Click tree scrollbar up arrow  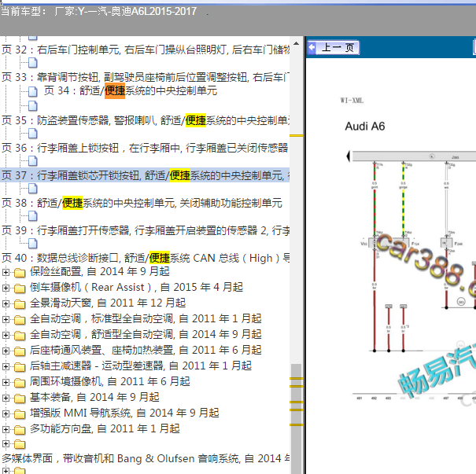click(297, 43)
